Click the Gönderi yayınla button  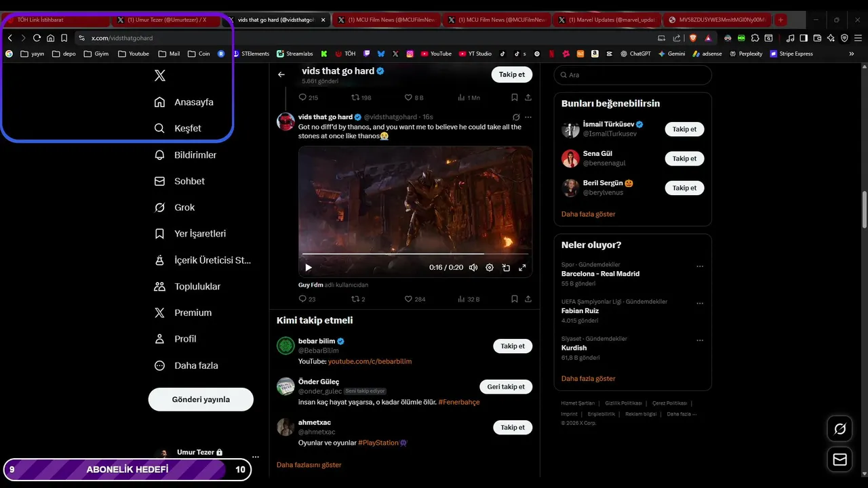point(201,399)
